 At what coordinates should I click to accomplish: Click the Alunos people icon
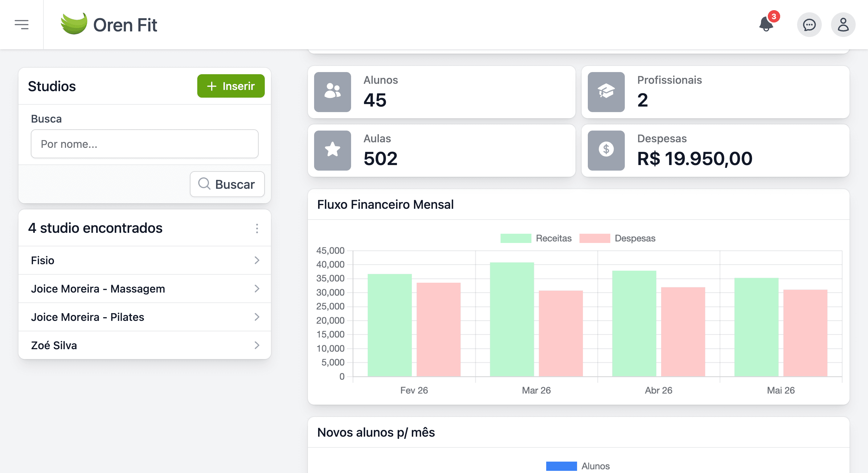332,91
